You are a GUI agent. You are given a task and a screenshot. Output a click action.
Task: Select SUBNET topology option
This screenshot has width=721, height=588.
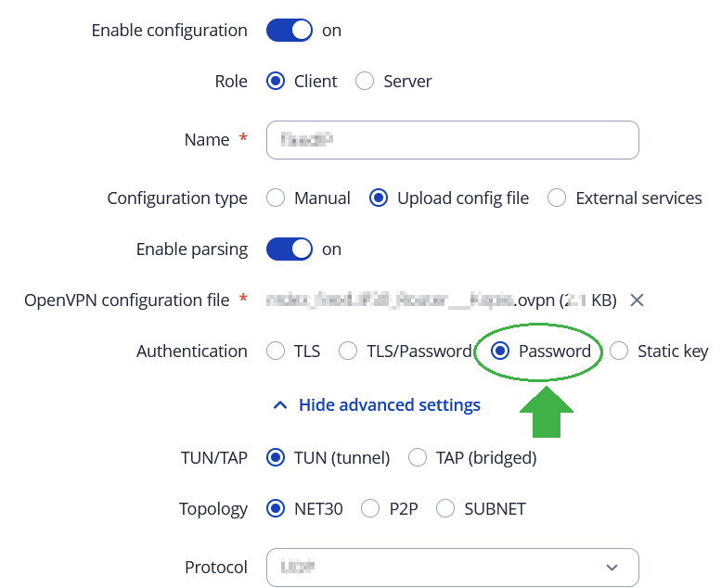(x=445, y=509)
